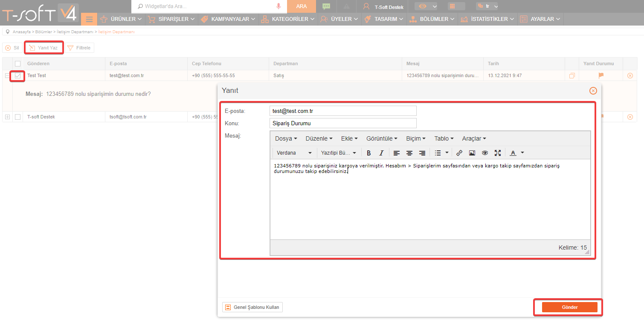Image resolution: width=644 pixels, height=334 pixels.
Task: Click the text color 'A' icon
Action: tap(513, 153)
